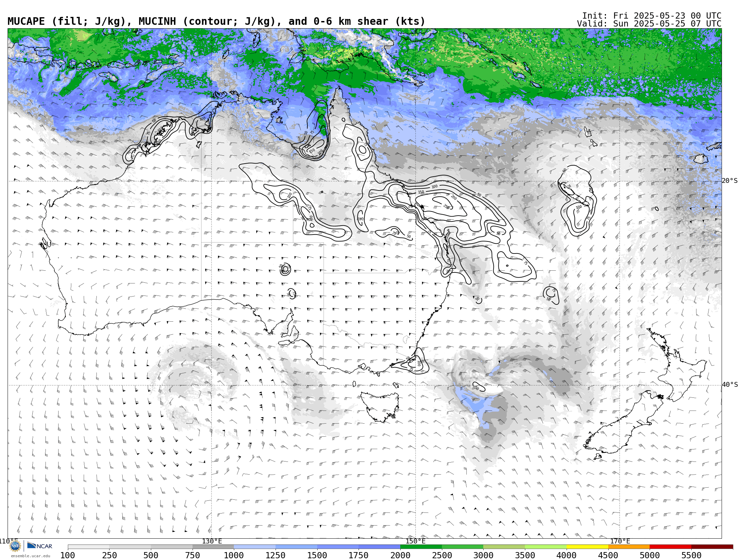Image resolution: width=744 pixels, height=560 pixels.
Task: Click the colorbar label 4500
Action: (x=608, y=556)
